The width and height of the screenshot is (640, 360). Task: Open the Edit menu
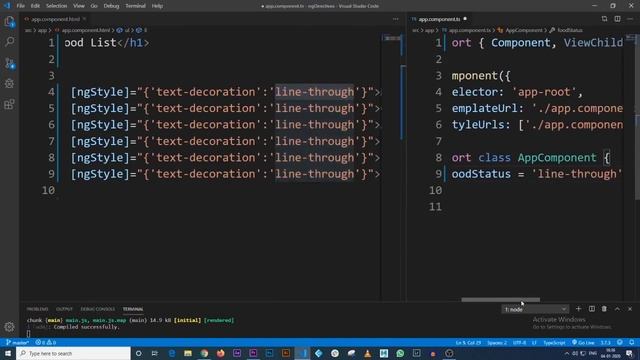(x=35, y=6)
